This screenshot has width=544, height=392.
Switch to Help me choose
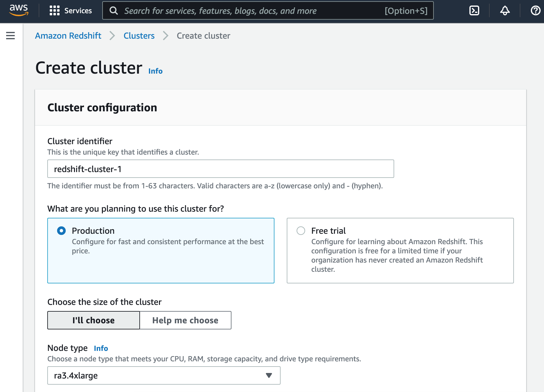pos(185,320)
